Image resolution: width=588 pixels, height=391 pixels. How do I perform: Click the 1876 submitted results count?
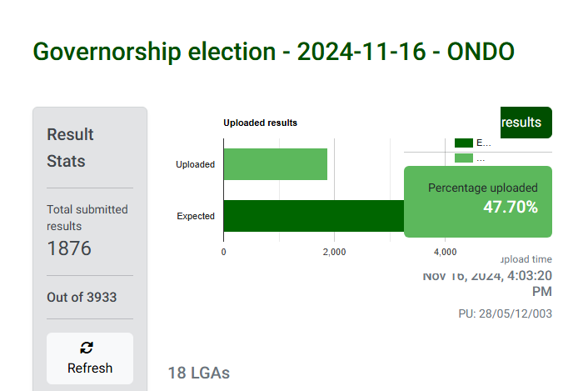[69, 248]
